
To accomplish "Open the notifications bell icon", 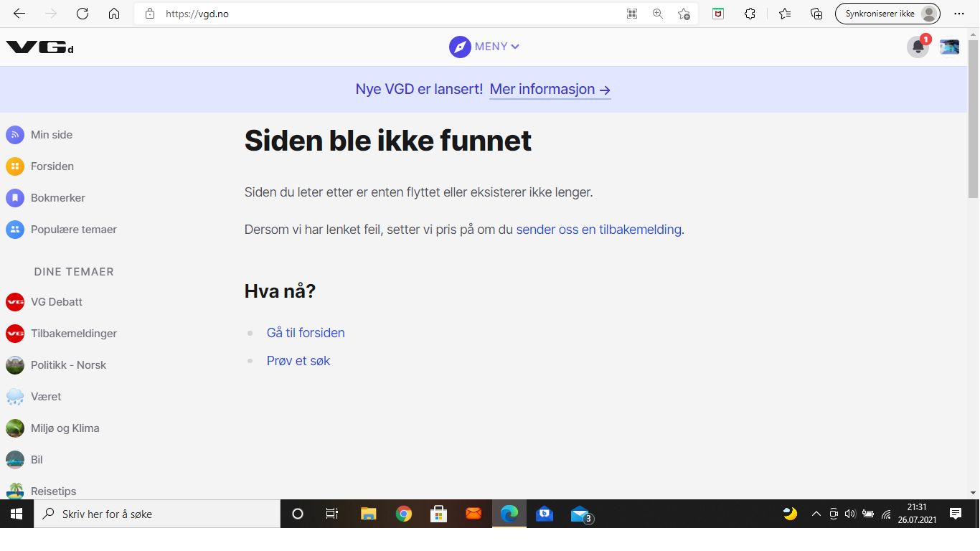I will [x=918, y=47].
